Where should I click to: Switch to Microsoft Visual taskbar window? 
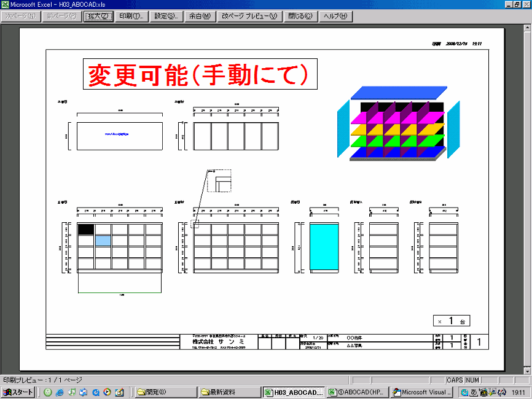pos(422,392)
